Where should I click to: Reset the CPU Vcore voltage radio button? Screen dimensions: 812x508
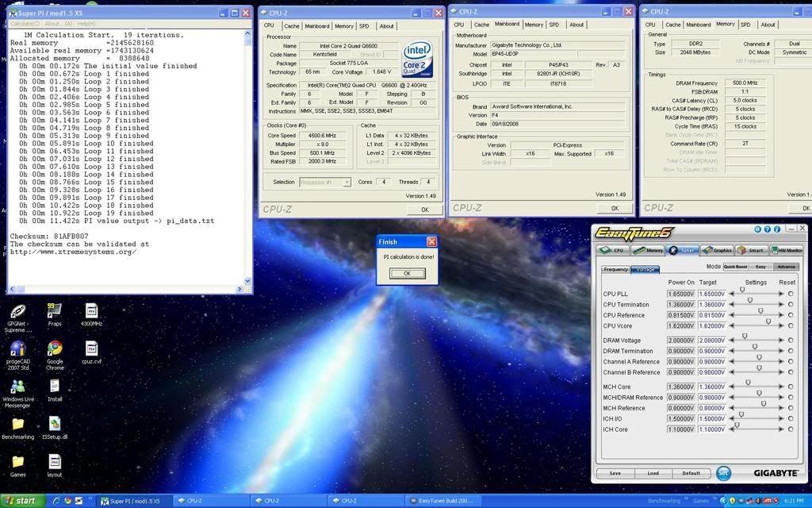tap(791, 326)
